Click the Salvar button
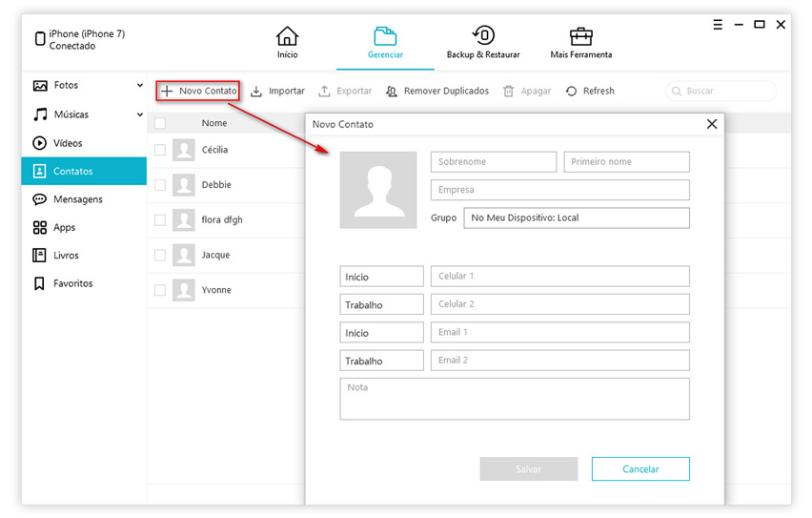This screenshot has width=812, height=518. (529, 468)
